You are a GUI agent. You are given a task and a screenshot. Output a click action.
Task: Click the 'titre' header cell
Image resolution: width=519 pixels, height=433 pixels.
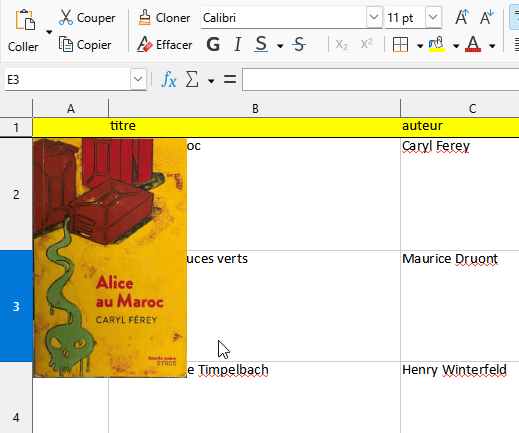coord(255,127)
